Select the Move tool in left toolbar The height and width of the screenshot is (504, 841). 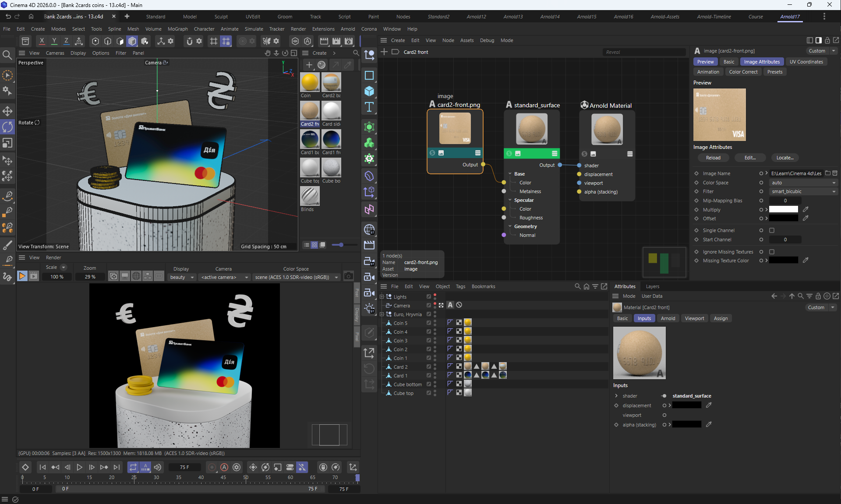point(7,110)
